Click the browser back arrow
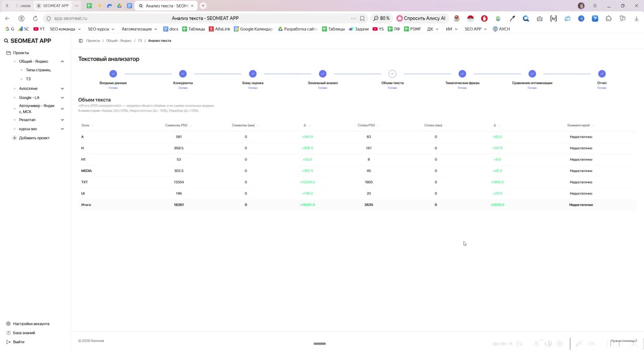This screenshot has height=350, width=644. pyautogui.click(x=7, y=18)
